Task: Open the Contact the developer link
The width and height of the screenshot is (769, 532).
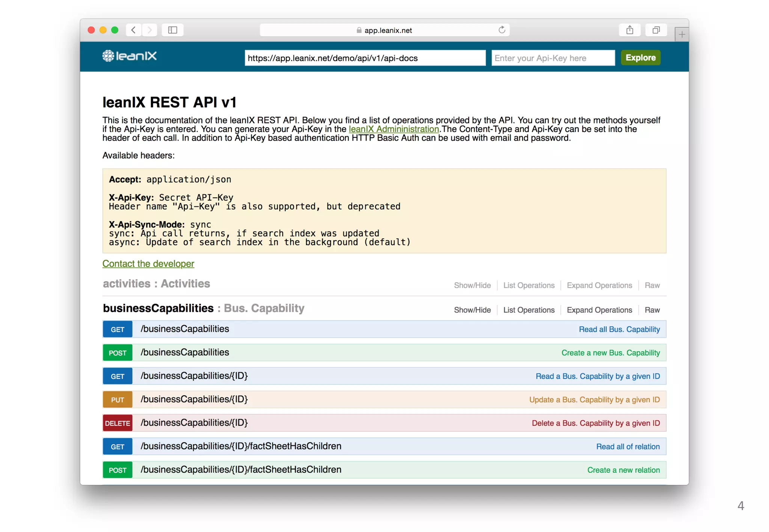Action: pos(148,264)
